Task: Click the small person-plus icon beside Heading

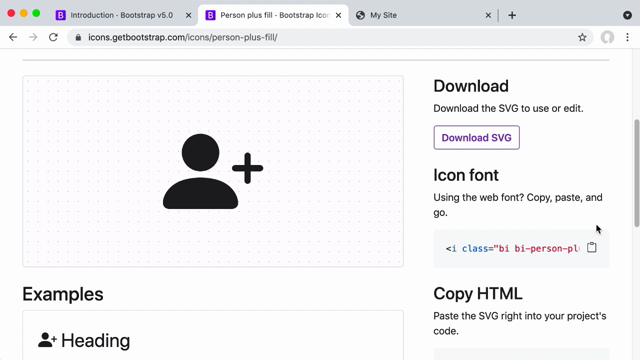Action: (47, 340)
